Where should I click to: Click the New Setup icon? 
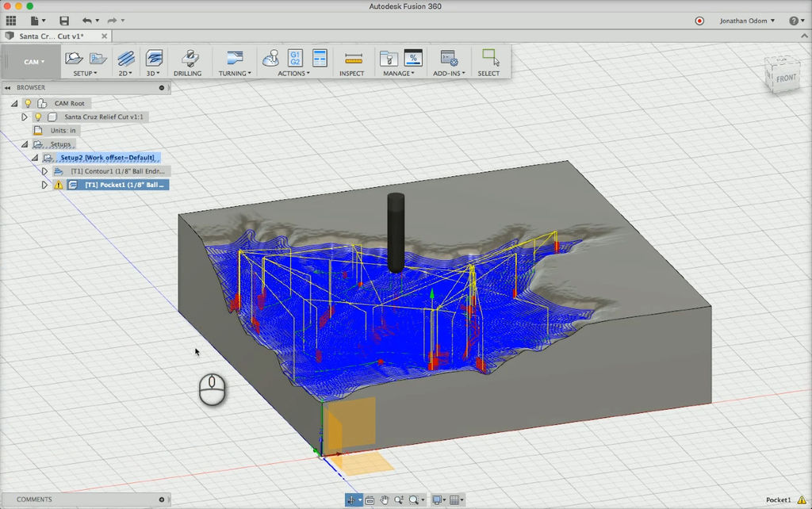[74, 58]
